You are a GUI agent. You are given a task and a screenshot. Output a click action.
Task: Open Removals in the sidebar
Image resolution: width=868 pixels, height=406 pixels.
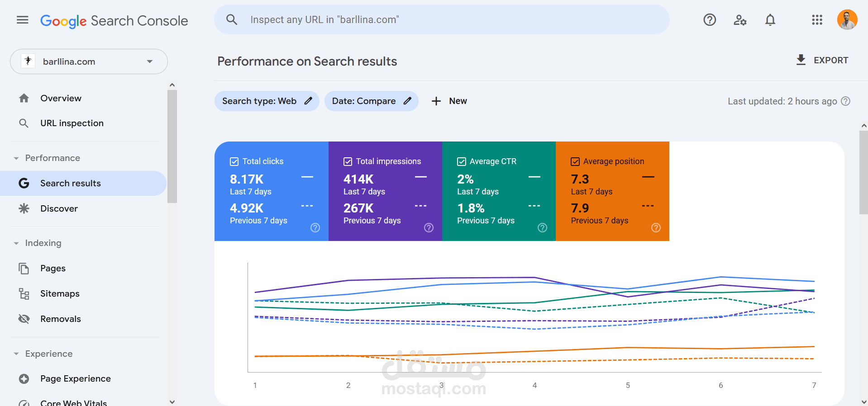tap(83, 319)
